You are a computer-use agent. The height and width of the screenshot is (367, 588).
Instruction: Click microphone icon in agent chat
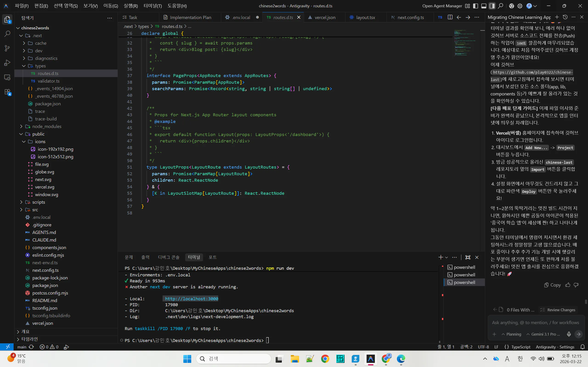(x=569, y=334)
